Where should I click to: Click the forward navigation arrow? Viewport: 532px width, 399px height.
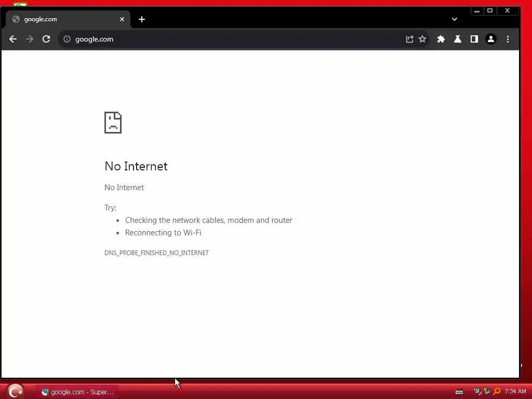(x=30, y=39)
